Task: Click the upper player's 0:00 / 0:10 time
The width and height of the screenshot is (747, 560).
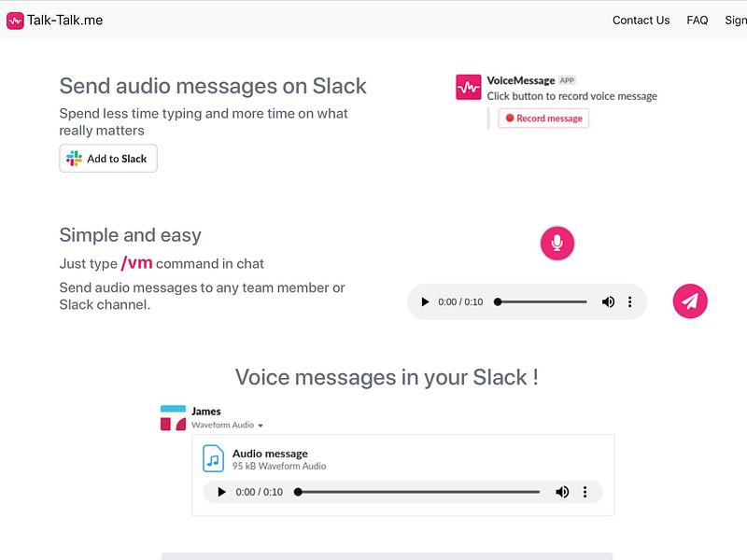Action: (x=460, y=301)
